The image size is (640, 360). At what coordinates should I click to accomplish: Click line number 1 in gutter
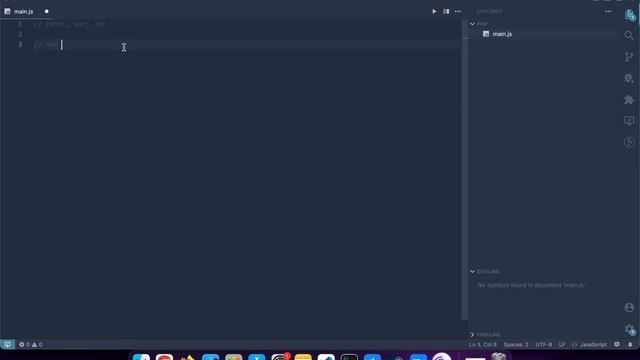coord(20,24)
